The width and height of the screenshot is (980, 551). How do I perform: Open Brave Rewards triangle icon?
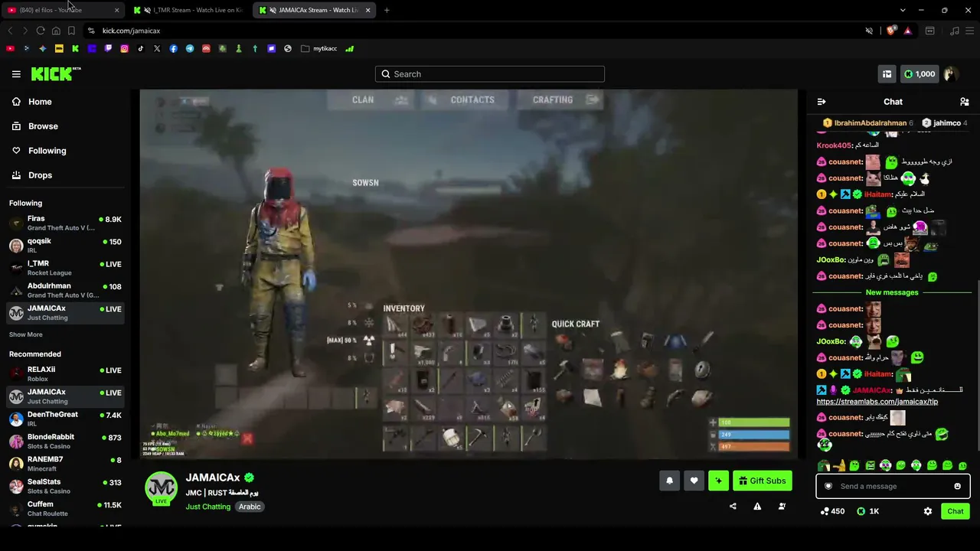[x=907, y=31]
